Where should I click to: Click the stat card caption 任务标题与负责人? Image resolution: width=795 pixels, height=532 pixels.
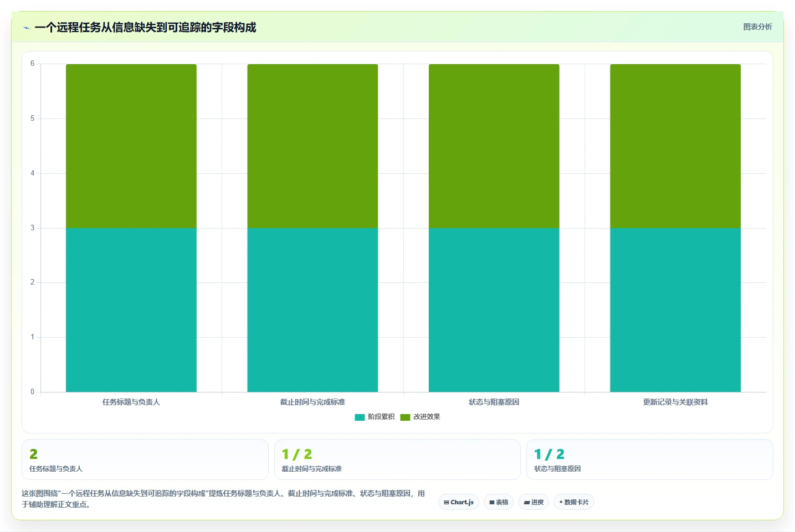(x=56, y=468)
